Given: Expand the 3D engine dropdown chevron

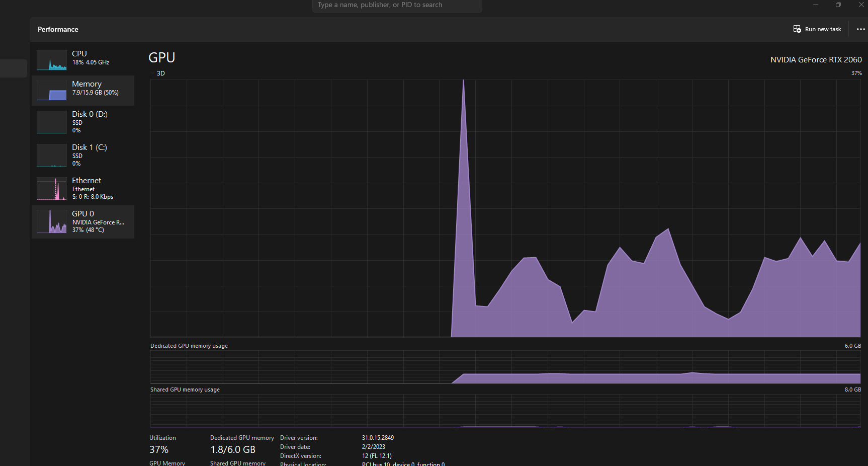Looking at the screenshot, I should [x=153, y=73].
